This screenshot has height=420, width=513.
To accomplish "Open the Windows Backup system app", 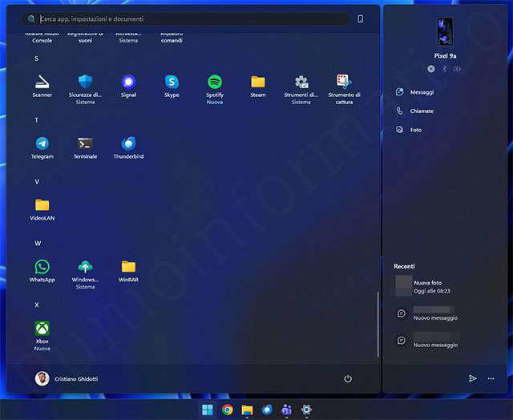I will [86, 274].
